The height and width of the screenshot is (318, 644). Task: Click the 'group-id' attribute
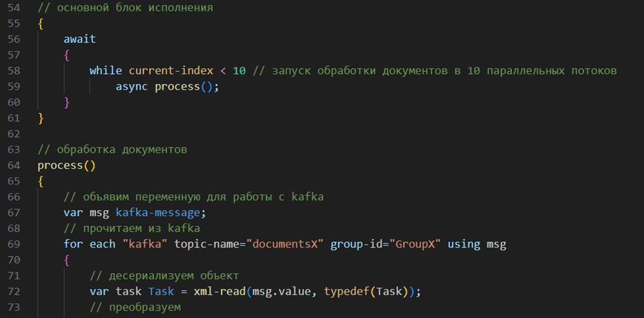[356, 245]
